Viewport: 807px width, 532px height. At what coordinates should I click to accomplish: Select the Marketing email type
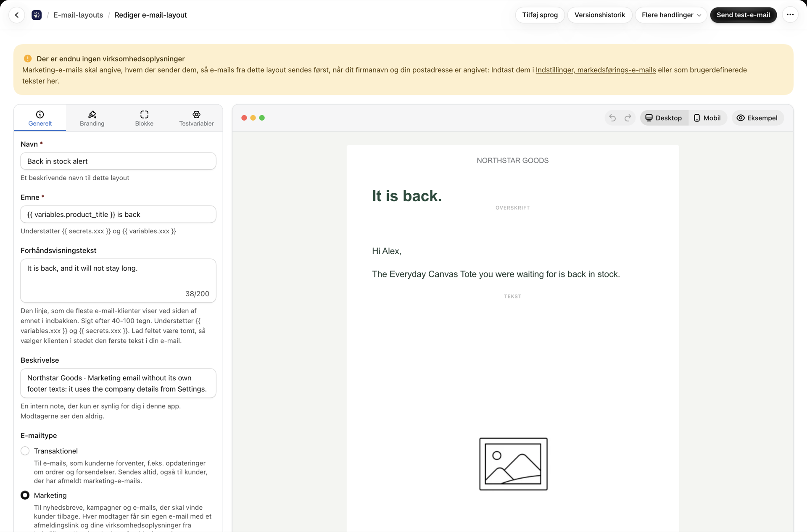(25, 495)
